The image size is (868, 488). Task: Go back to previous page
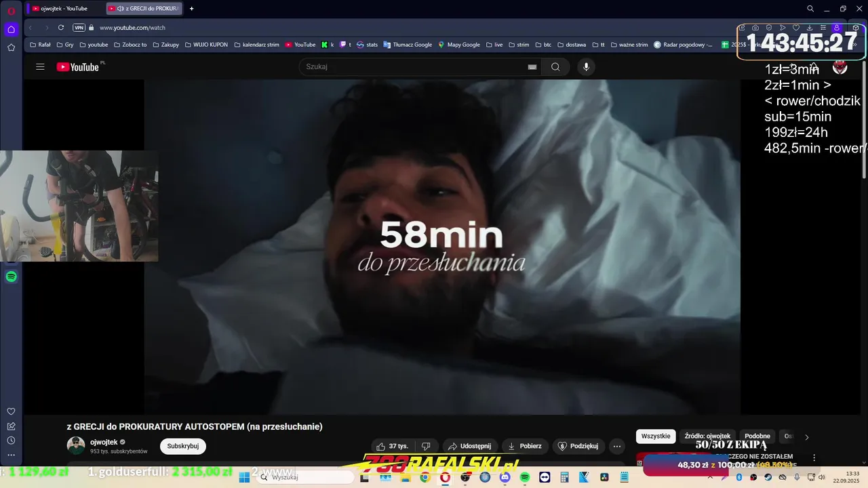click(x=31, y=28)
